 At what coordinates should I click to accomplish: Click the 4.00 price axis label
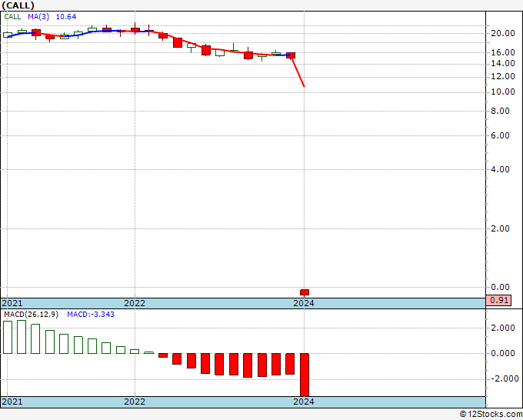coord(501,169)
